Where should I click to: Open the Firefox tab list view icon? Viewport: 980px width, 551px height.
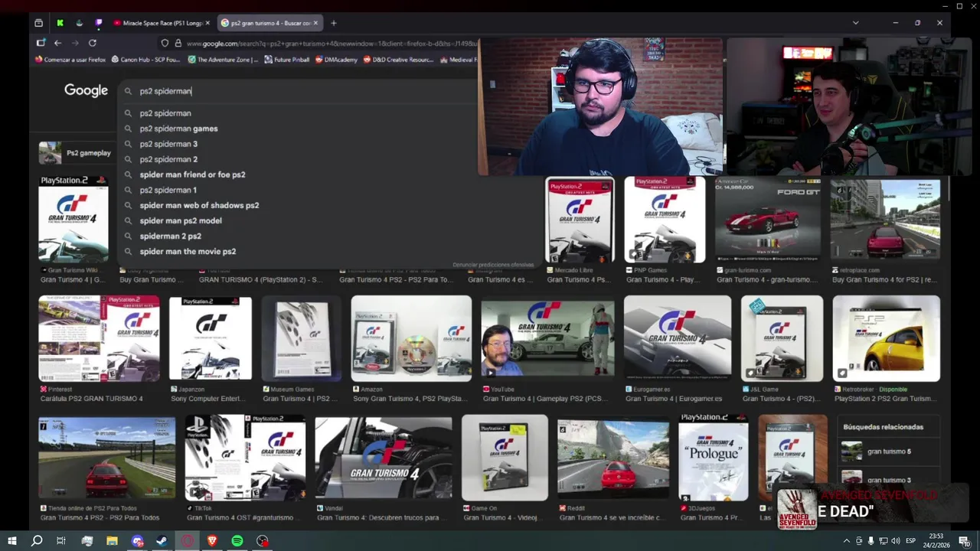pyautogui.click(x=39, y=23)
